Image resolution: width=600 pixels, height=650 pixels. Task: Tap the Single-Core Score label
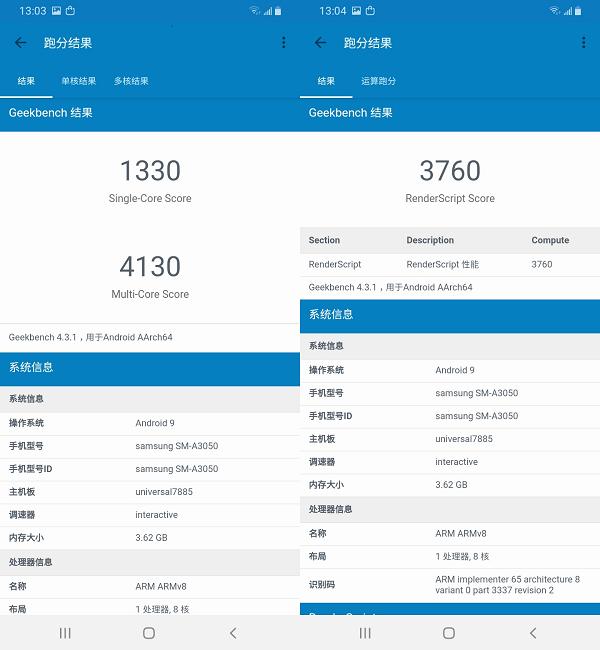click(x=150, y=199)
